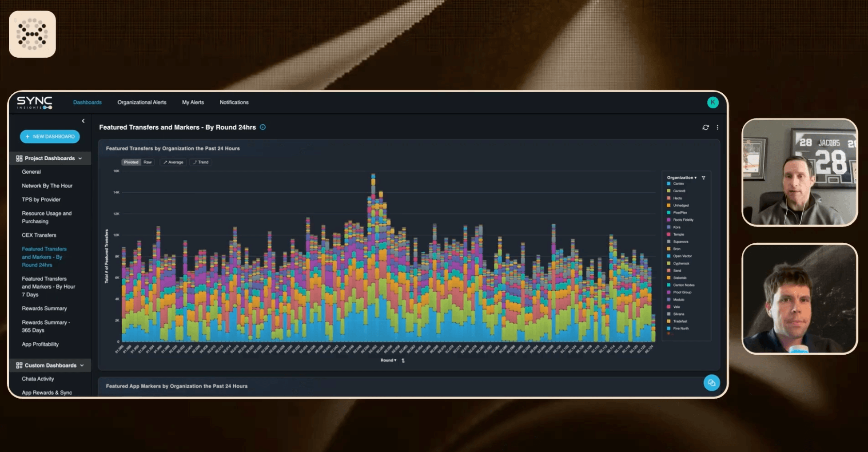Screen dimensions: 868x452
Task: Open Resource Usage and Purchasing dashboard
Action: click(x=47, y=218)
